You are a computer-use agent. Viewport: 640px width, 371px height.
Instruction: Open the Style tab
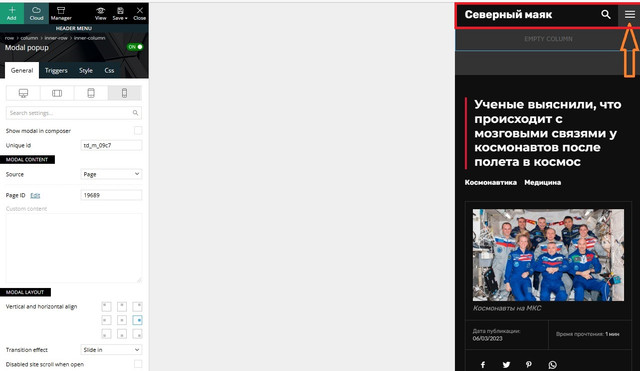point(86,70)
